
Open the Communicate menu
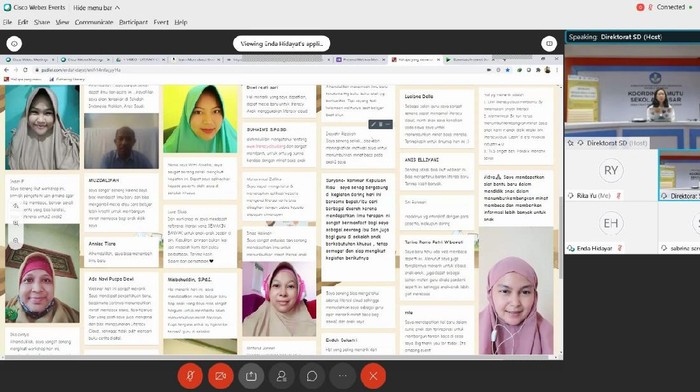[x=94, y=22]
